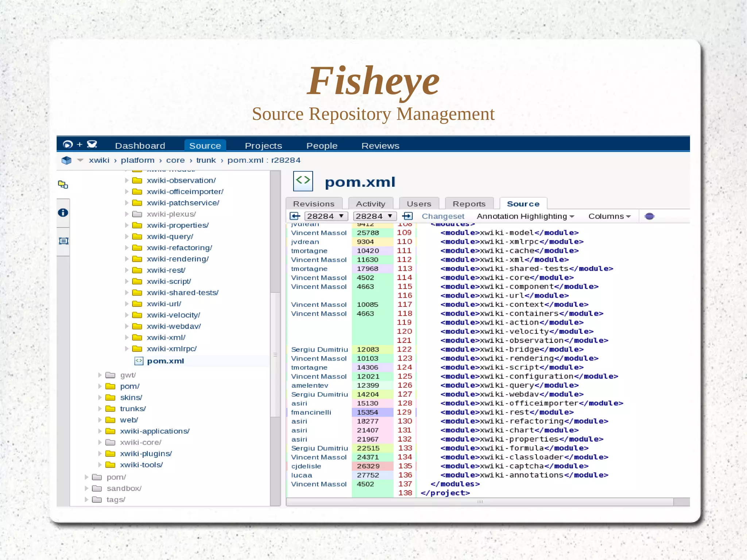Click the list view icon in sidebar
This screenshot has height=560, width=747.
tap(63, 241)
